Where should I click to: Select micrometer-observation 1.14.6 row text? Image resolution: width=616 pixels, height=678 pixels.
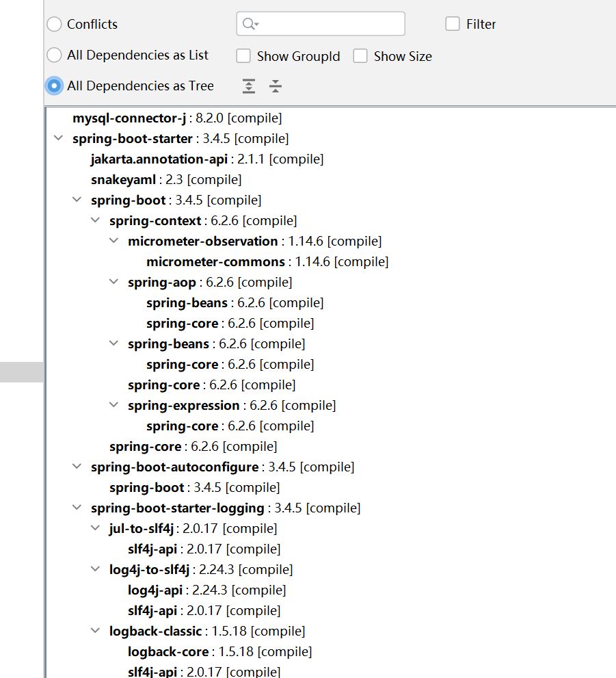[x=255, y=242]
